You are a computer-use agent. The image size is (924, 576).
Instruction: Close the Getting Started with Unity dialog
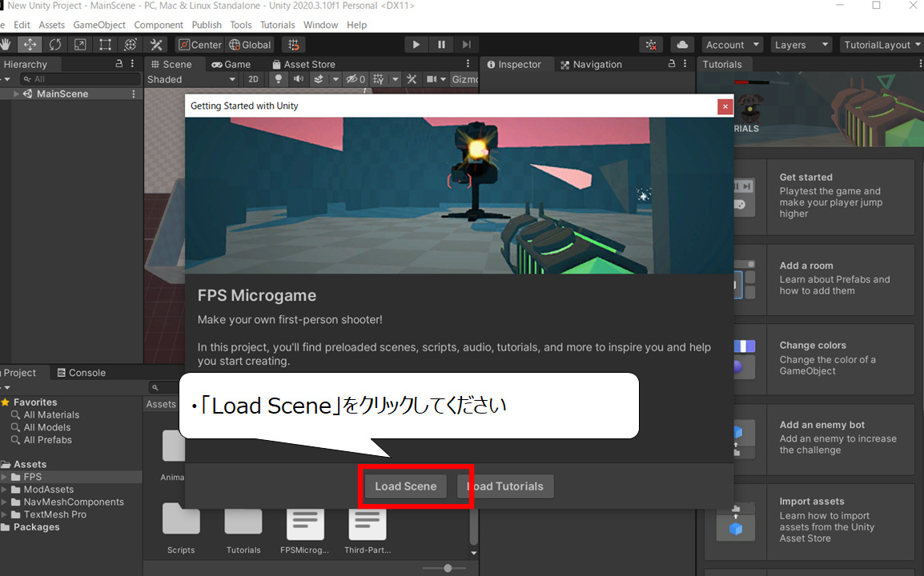(725, 106)
